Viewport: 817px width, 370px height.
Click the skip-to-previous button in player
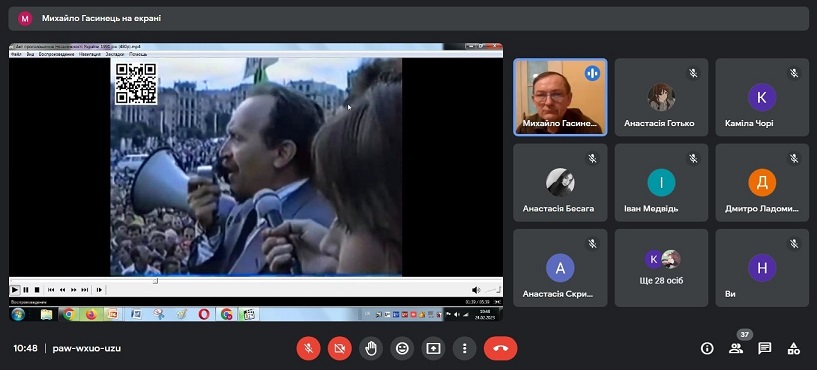(x=51, y=290)
